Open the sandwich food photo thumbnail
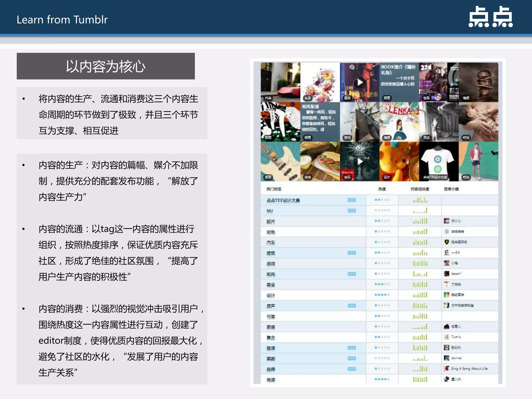 [x=320, y=161]
